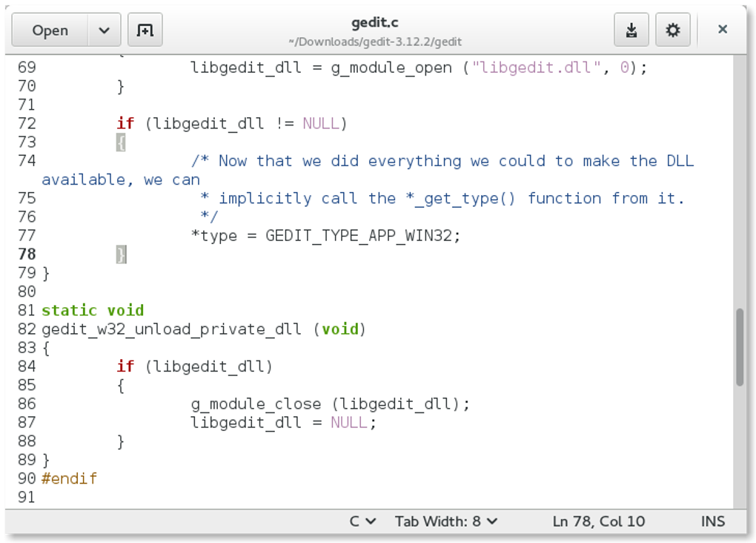The height and width of the screenshot is (543, 756).
Task: Open the Tab Width: 8 dropdown
Action: pos(445,521)
